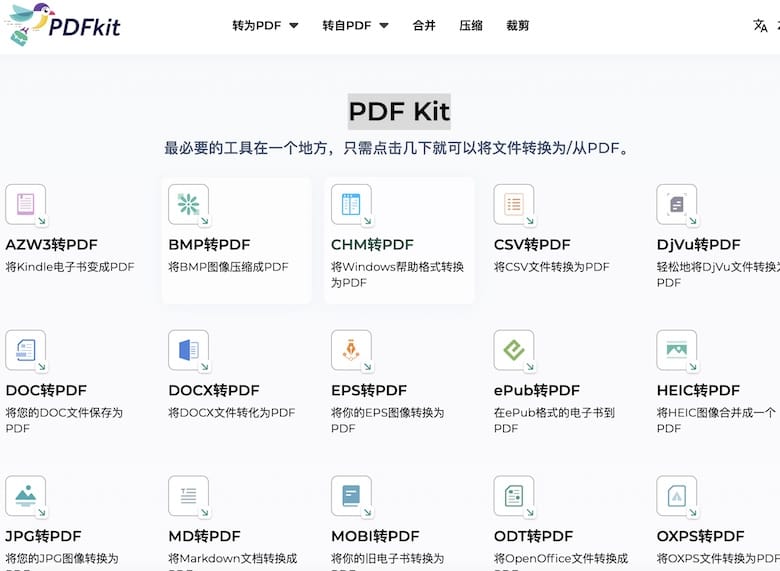Viewport: 780px width, 571px height.
Task: Open the ODT转PDF icon
Action: (514, 496)
